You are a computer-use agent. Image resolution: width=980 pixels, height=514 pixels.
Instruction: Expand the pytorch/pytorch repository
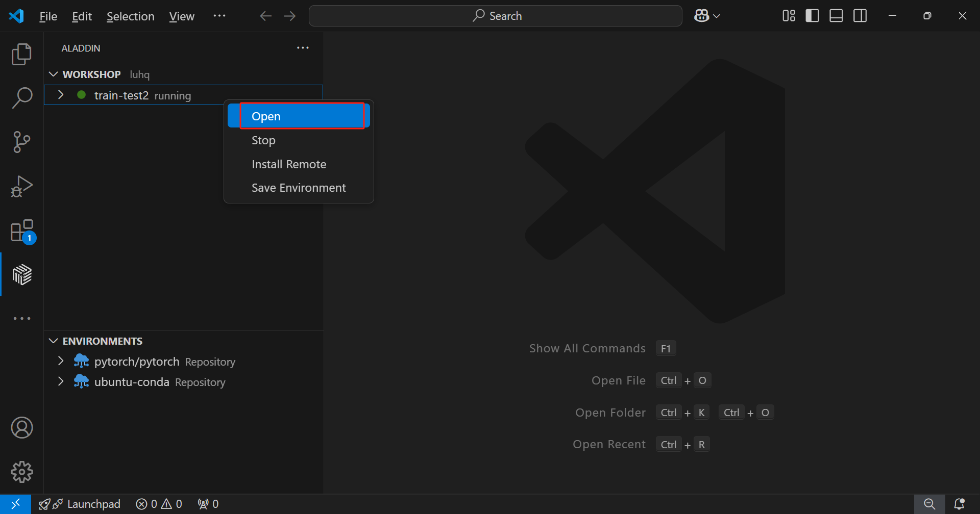point(61,361)
